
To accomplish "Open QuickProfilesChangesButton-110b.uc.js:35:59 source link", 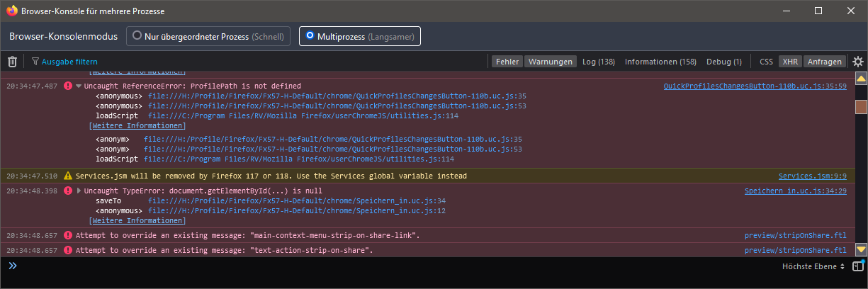I will tap(755, 86).
